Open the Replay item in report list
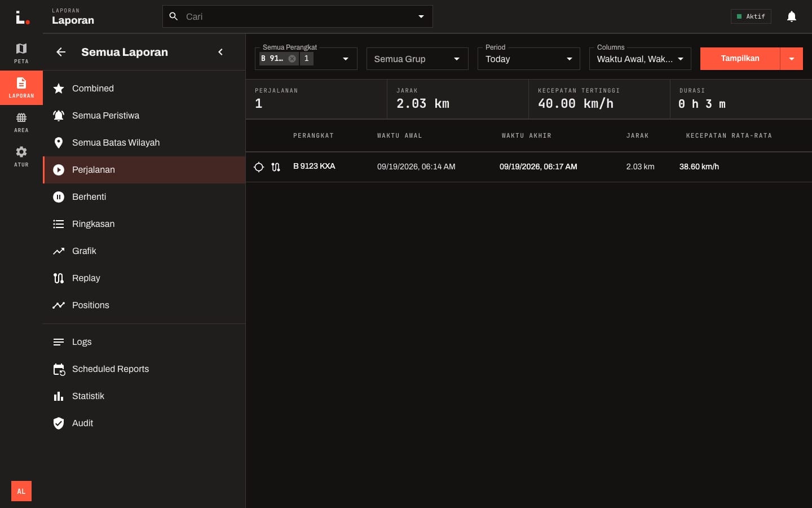The height and width of the screenshot is (508, 812). pyautogui.click(x=144, y=278)
